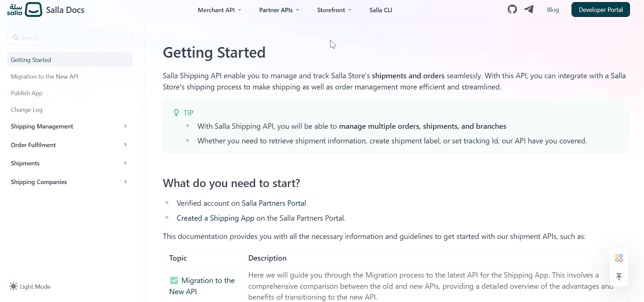The height and width of the screenshot is (302, 644).
Task: Click the sun icon for Light Mode
Action: [13, 286]
